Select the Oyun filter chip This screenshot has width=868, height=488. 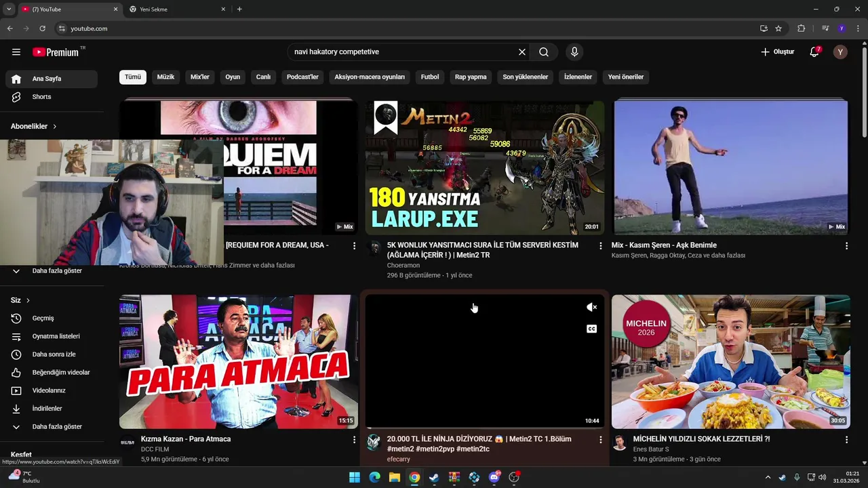(x=233, y=77)
